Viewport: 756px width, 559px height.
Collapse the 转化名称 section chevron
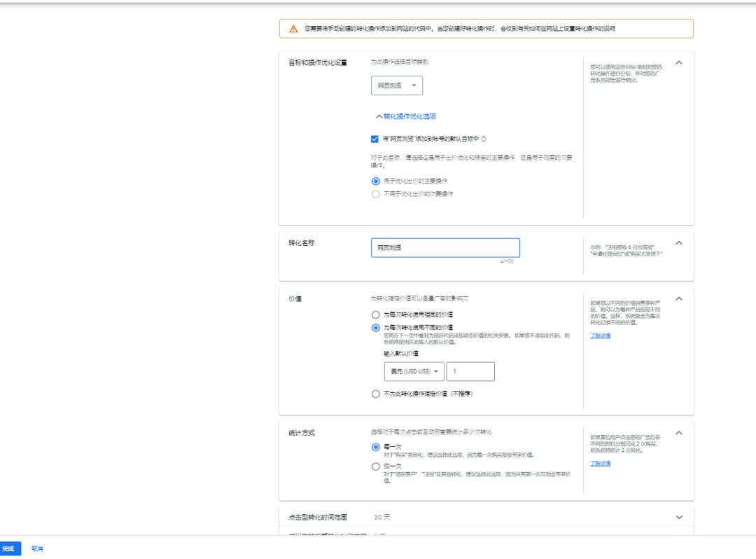point(679,243)
